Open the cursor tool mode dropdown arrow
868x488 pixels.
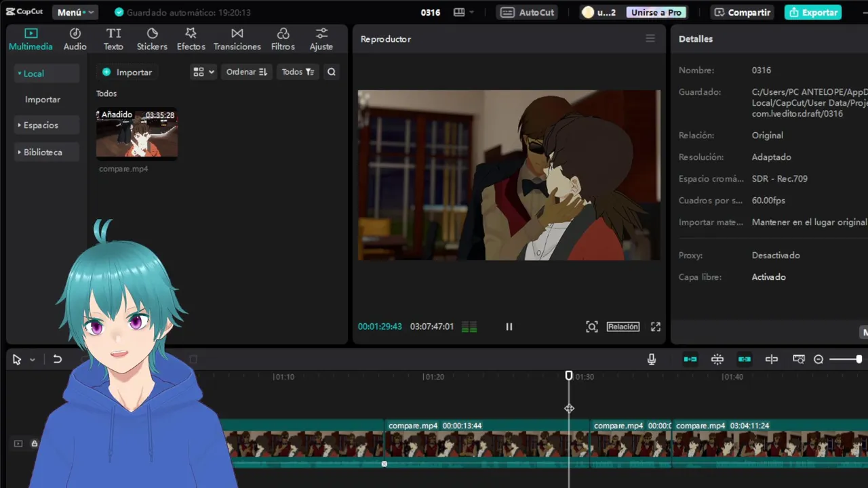coord(32,360)
